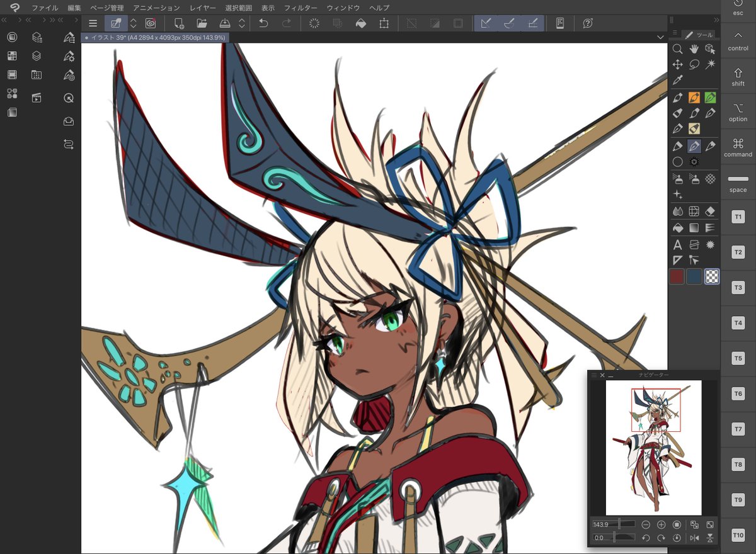This screenshot has width=756, height=554.
Task: Click the Open file folder icon
Action: [x=202, y=23]
